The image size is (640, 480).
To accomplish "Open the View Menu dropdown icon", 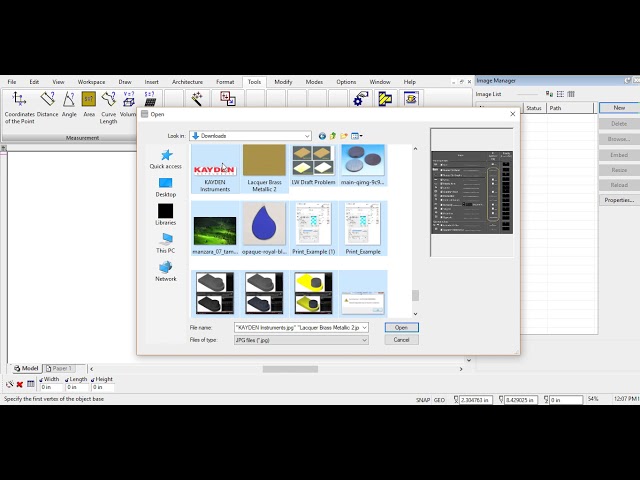I will click(357, 136).
